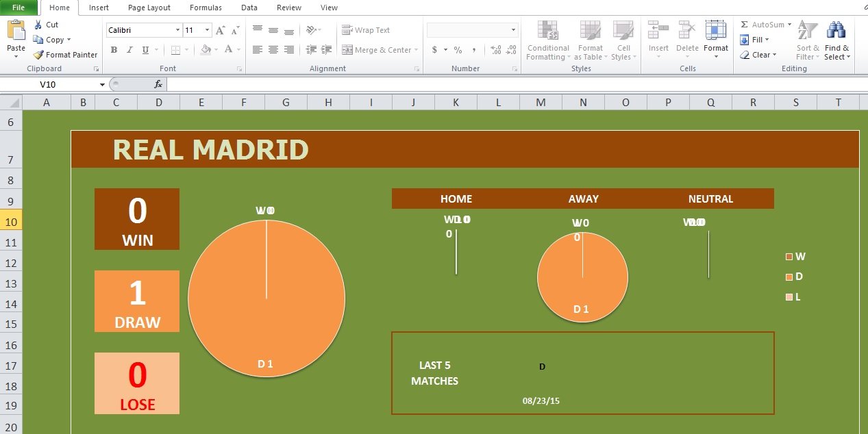The width and height of the screenshot is (868, 434).
Task: Open the Font dialog box launcher
Action: click(x=239, y=69)
